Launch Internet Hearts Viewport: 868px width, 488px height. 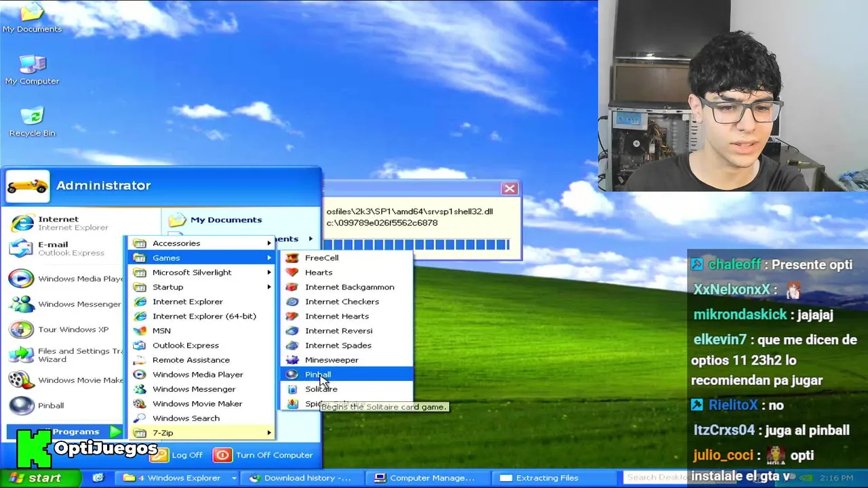(347, 316)
